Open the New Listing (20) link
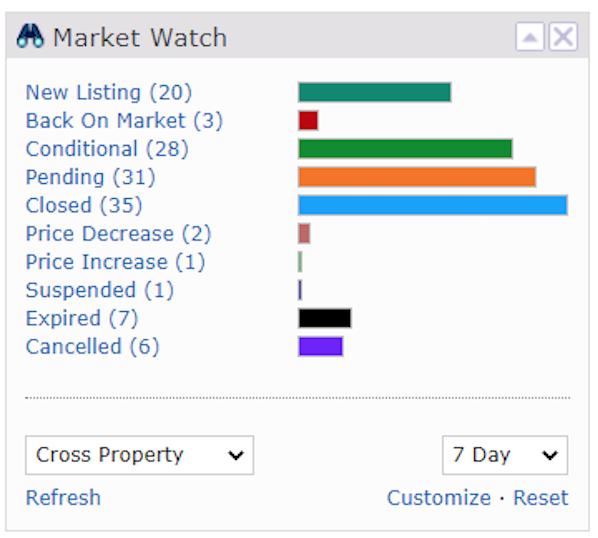Screen dimensions: 598x538 (109, 93)
